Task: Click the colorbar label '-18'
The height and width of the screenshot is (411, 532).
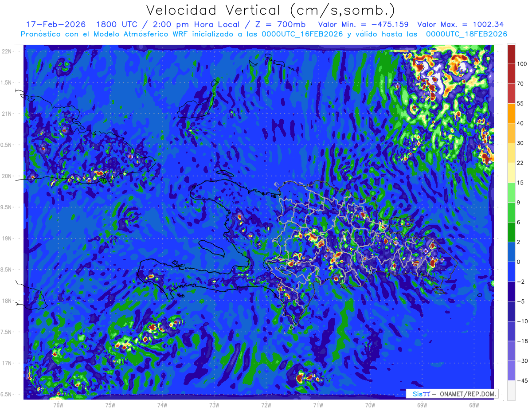Action: pos(522,341)
